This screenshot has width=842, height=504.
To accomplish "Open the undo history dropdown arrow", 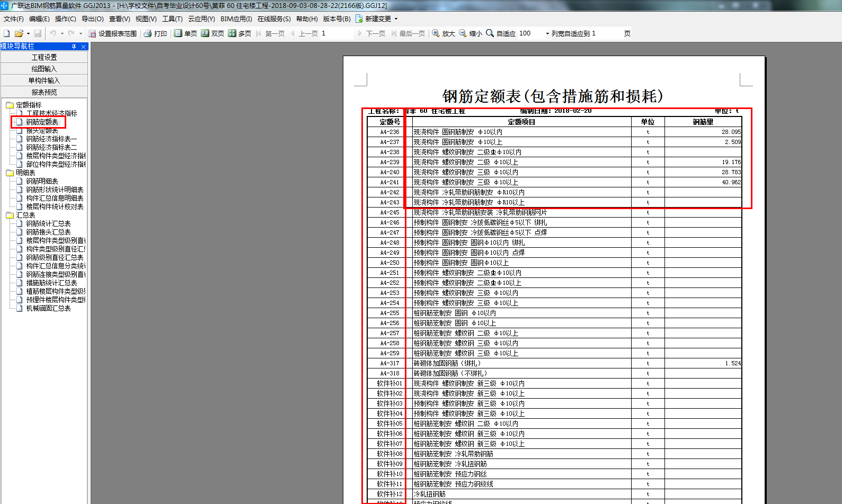I will (x=62, y=33).
